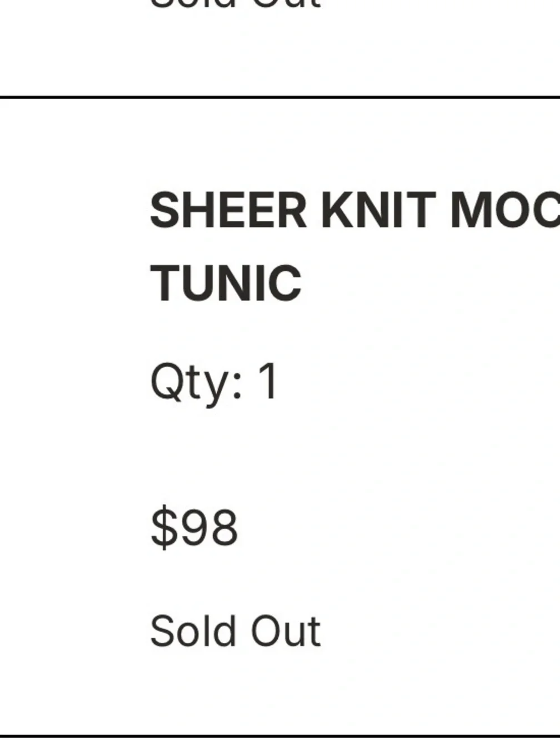Click the Qty: label

(197, 384)
